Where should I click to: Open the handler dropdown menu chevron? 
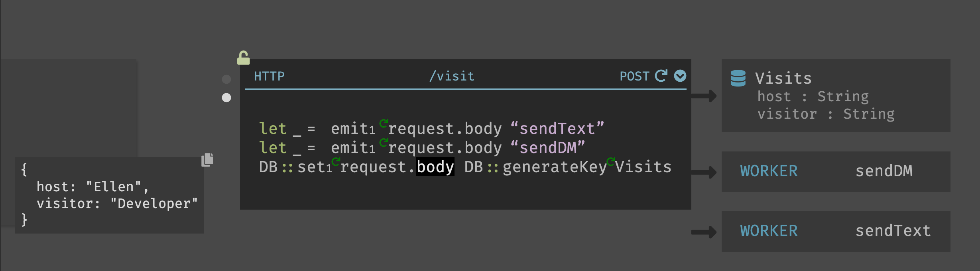(x=680, y=76)
